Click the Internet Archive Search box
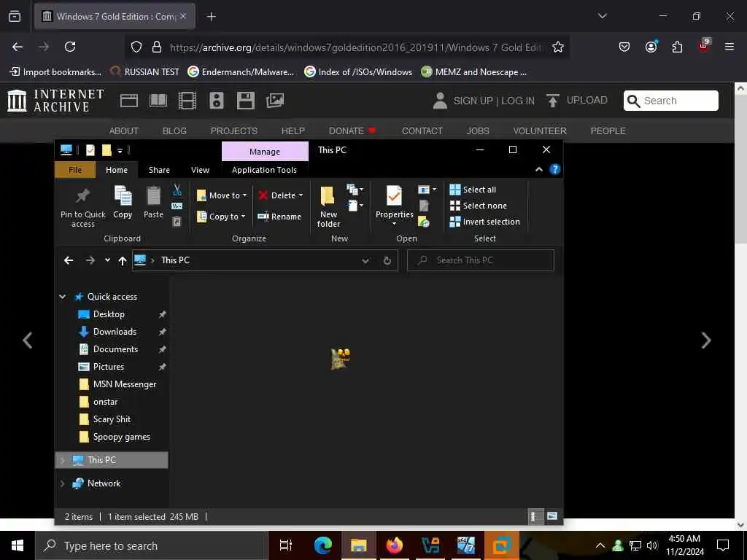 click(671, 101)
